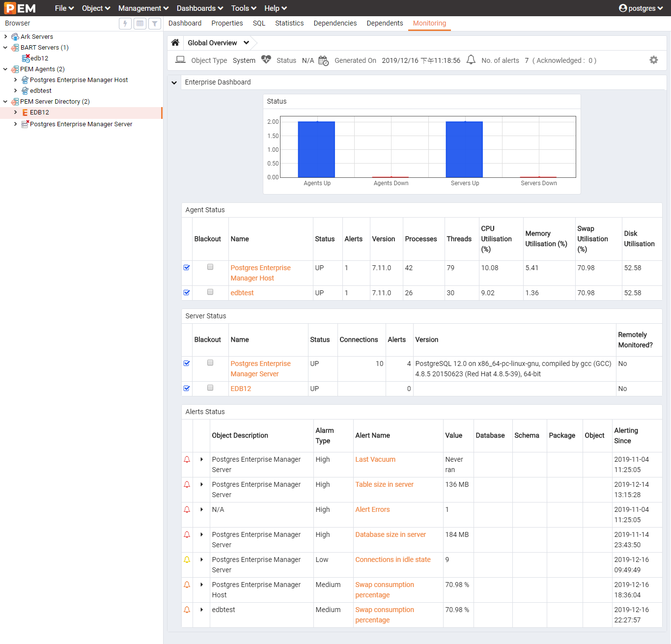Image resolution: width=671 pixels, height=644 pixels.
Task: Click the postgres user account icon
Action: tap(623, 8)
